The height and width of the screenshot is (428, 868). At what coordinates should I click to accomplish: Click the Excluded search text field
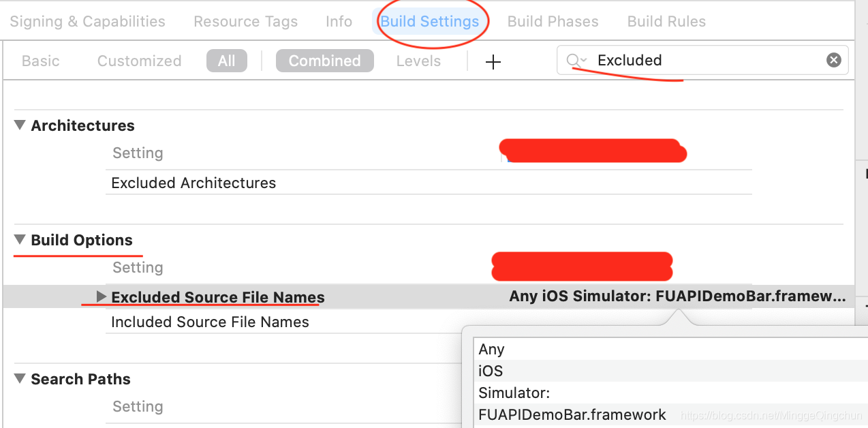tap(702, 60)
